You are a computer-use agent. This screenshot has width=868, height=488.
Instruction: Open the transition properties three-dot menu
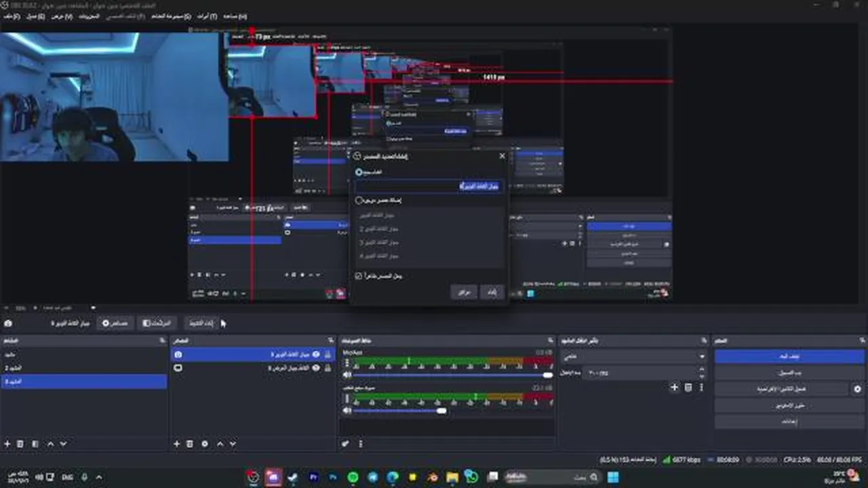pos(701,388)
